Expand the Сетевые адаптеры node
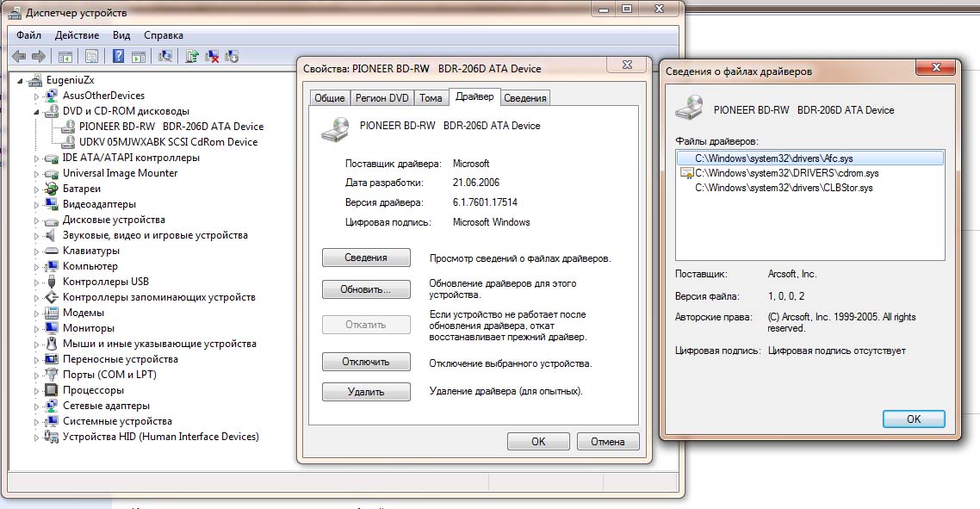The height and width of the screenshot is (509, 980). pyautogui.click(x=36, y=406)
